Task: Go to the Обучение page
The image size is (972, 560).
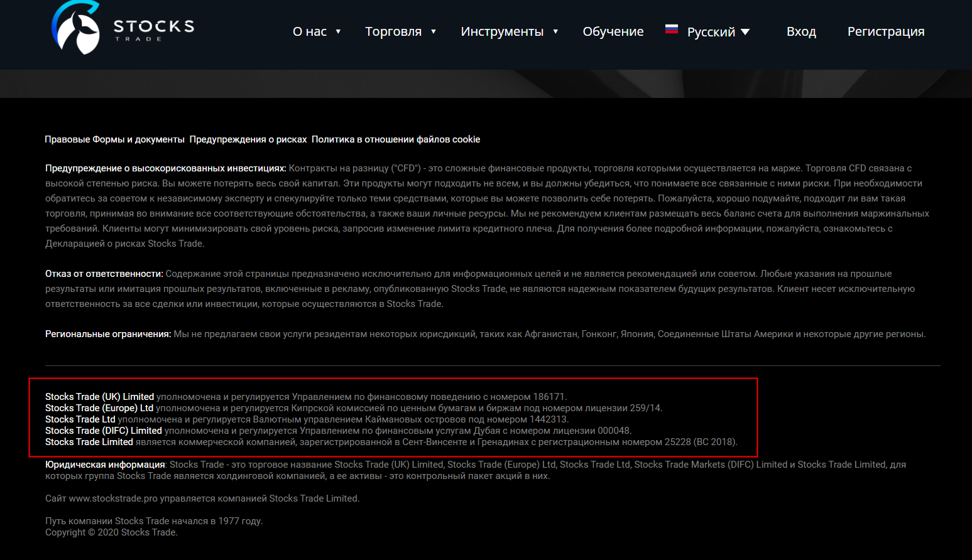Action: click(x=613, y=31)
